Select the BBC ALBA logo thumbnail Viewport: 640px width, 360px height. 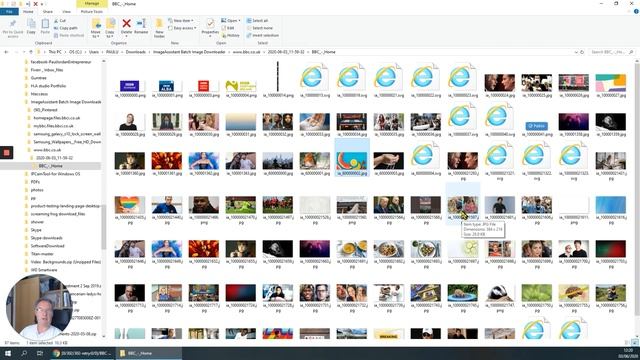coord(167,86)
